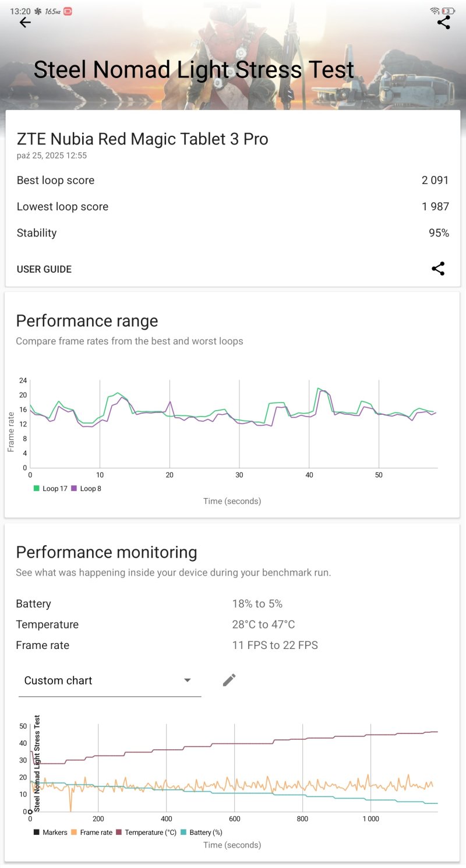The height and width of the screenshot is (868, 466).
Task: Select the start marker on the monitoring chart
Action: point(30,811)
